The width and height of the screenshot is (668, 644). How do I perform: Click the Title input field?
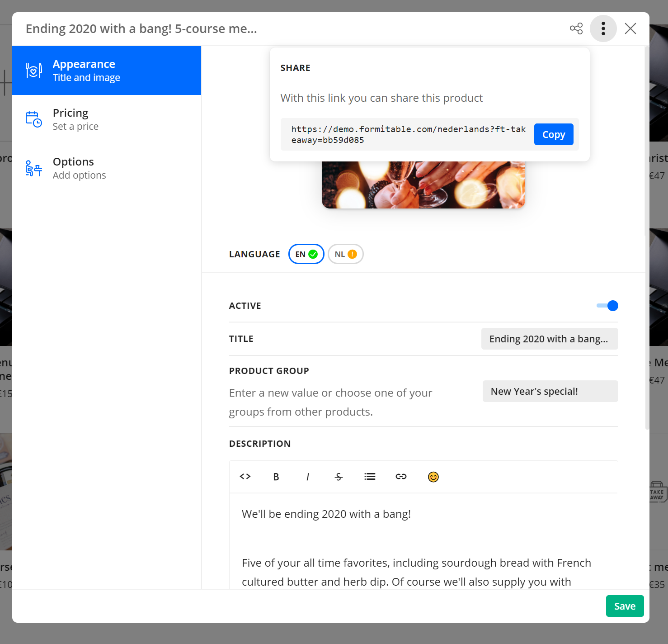click(x=549, y=339)
